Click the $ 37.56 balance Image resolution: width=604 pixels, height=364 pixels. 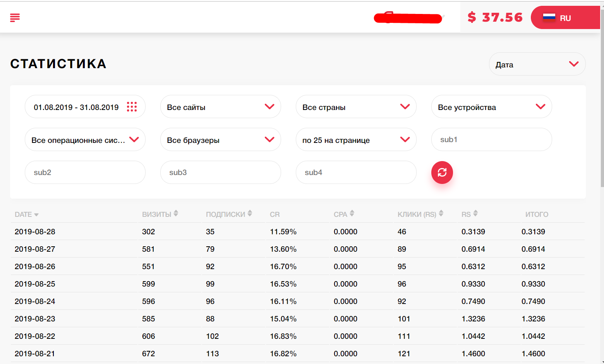(495, 17)
